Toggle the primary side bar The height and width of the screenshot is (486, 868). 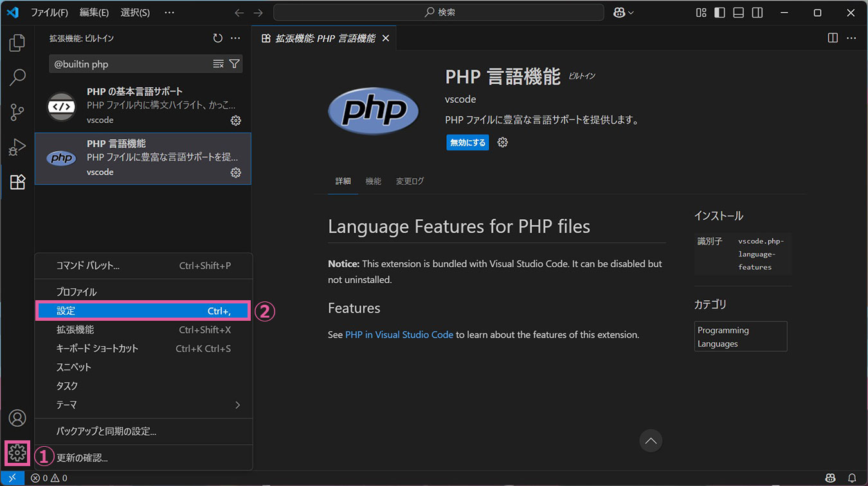720,13
